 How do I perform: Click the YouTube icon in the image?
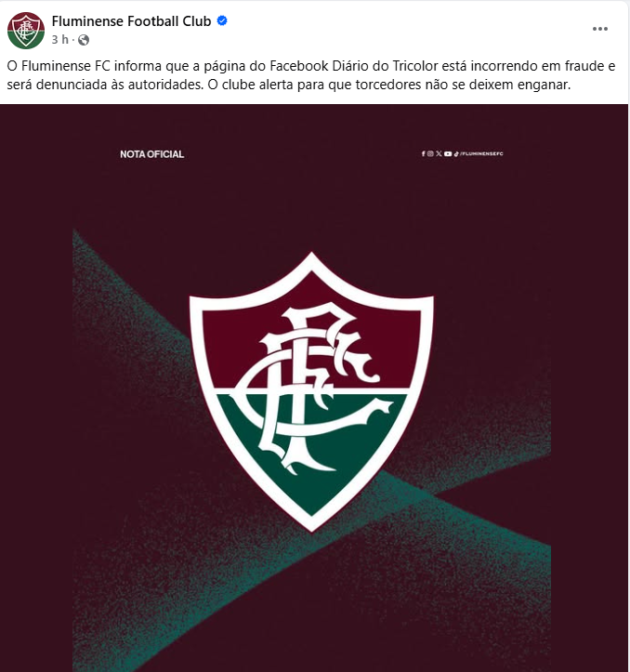[x=448, y=153]
